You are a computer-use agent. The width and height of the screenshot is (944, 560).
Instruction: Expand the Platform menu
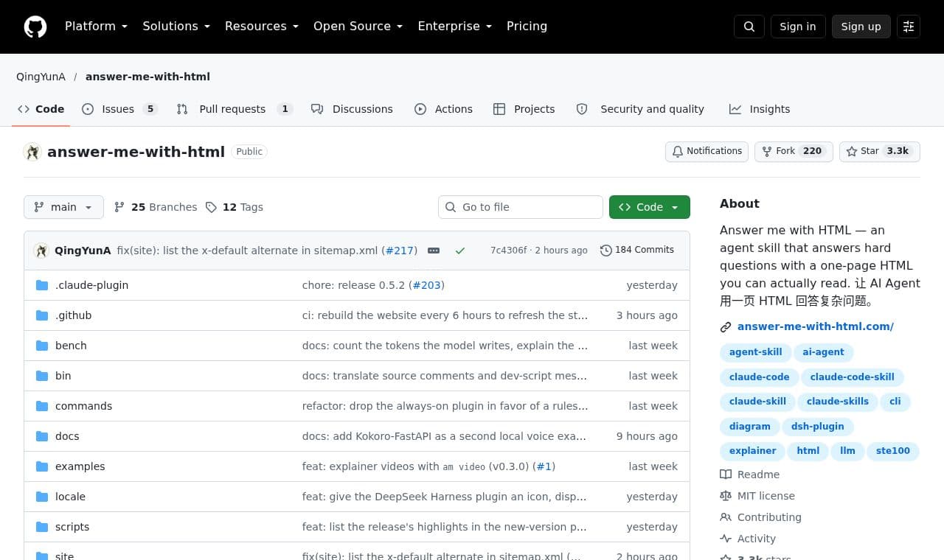(x=96, y=27)
